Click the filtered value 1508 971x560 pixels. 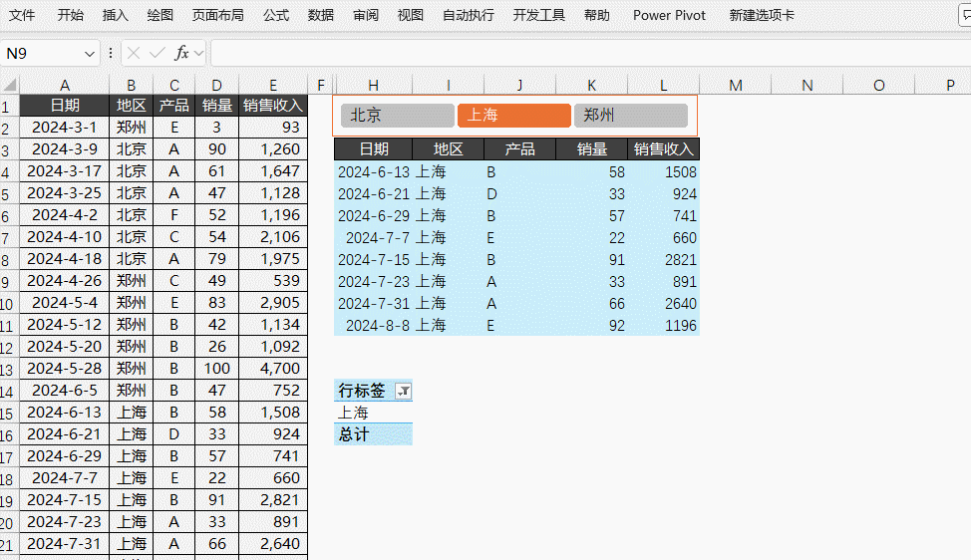(664, 172)
